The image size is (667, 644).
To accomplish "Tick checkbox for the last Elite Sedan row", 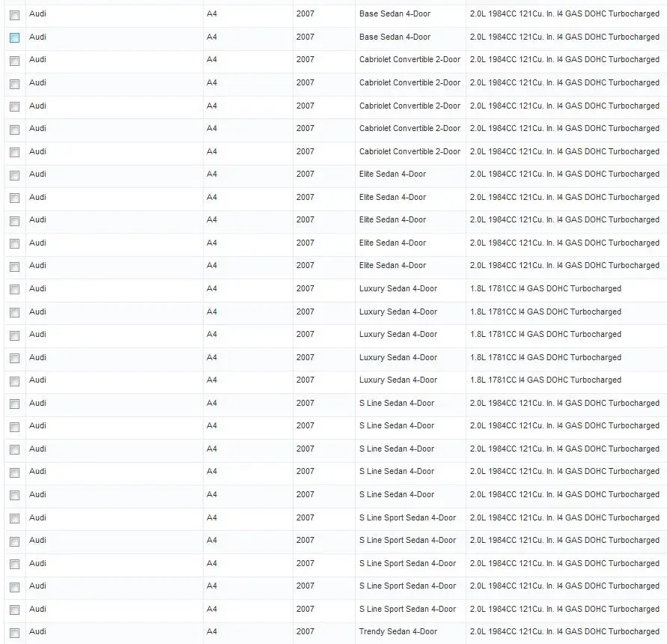I will (x=14, y=267).
